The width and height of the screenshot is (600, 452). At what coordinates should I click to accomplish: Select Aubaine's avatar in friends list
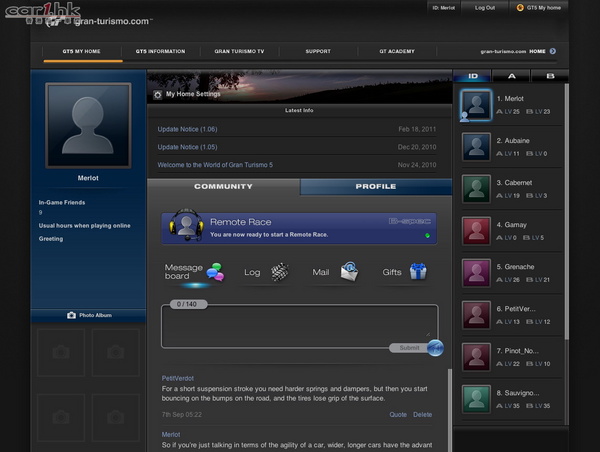476,147
